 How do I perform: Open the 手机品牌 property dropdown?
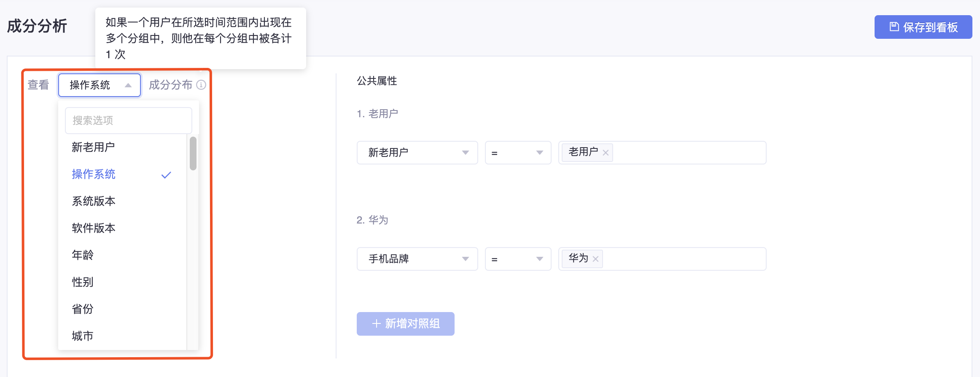(x=417, y=259)
